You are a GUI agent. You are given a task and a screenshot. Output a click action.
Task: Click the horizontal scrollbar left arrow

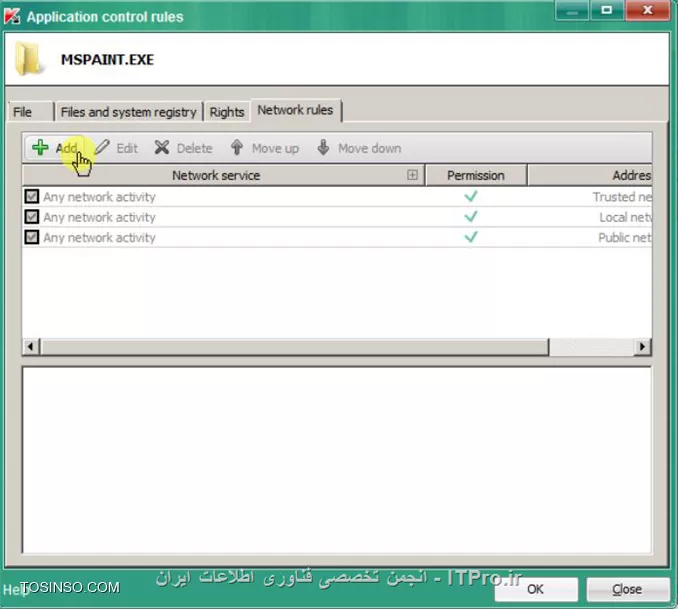[x=31, y=346]
